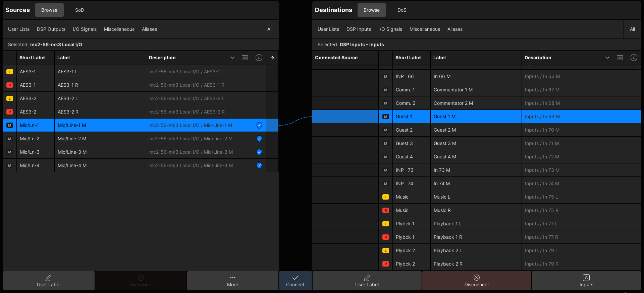This screenshot has width=644, height=293.
Task: Click the ISO column icon in Destinations
Action: coord(620,58)
